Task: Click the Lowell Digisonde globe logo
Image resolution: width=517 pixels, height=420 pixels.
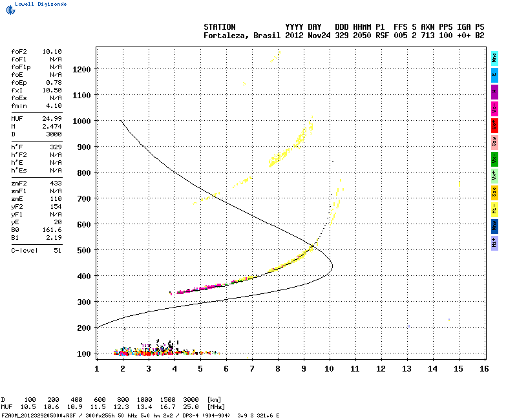Action: click(x=10, y=10)
